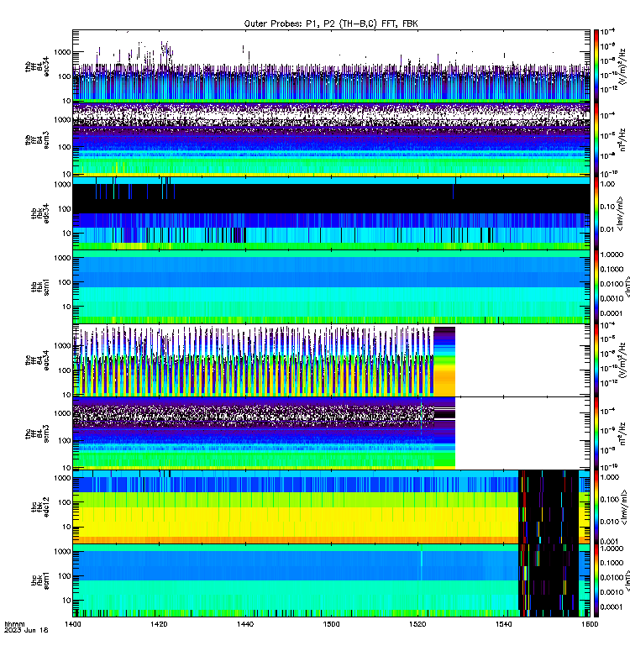Click the color bar beside the thb eac34 panel
Screen dimensions: 630x672
(x=596, y=66)
